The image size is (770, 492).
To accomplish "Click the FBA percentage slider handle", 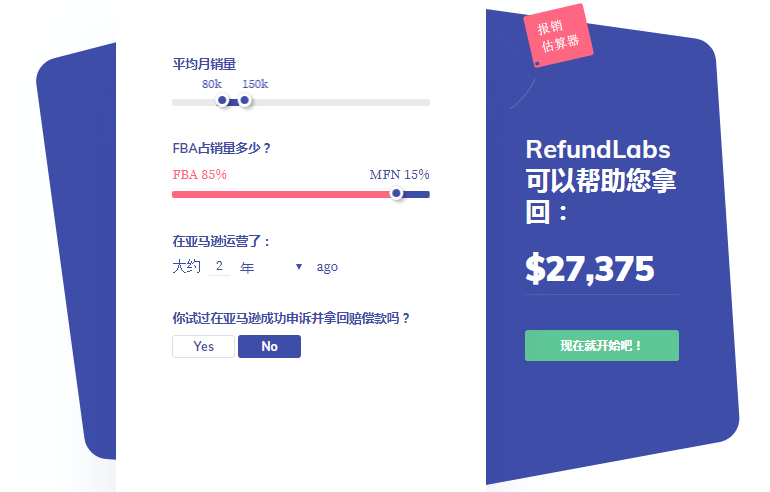I will click(x=396, y=193).
